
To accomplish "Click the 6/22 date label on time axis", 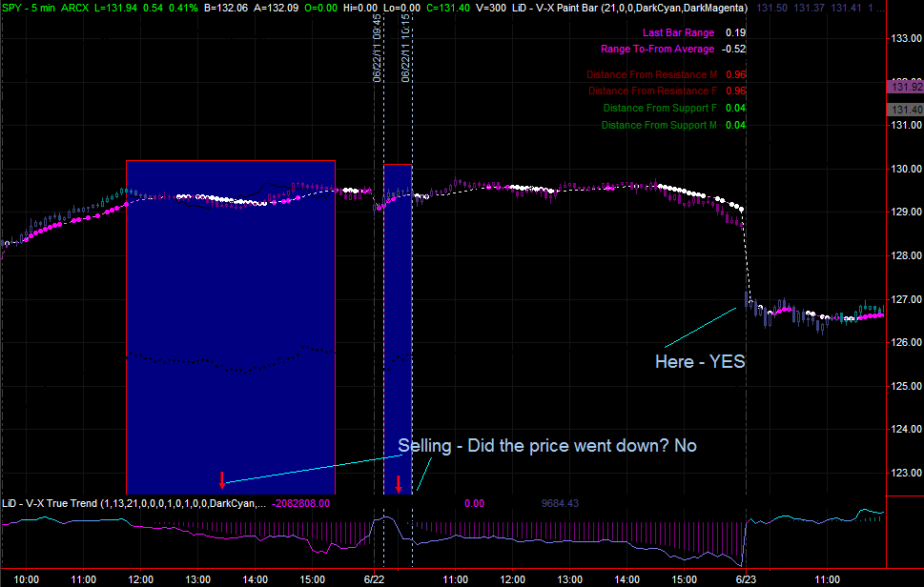I will [374, 580].
